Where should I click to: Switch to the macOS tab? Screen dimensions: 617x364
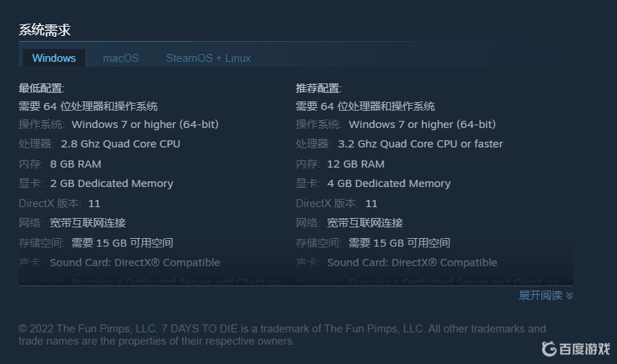121,58
